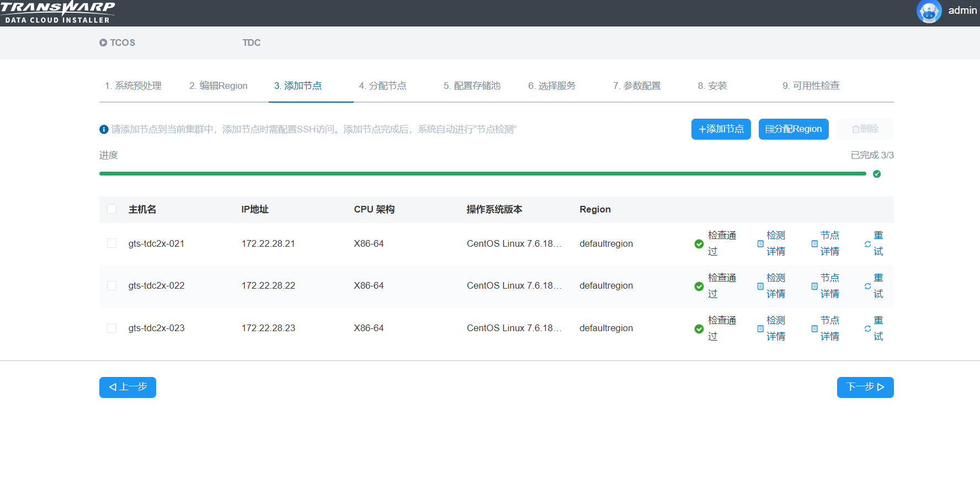980x489 pixels.
Task: Click 节点详情 document icon in gts-tdc2x-022 row
Action: click(x=814, y=286)
